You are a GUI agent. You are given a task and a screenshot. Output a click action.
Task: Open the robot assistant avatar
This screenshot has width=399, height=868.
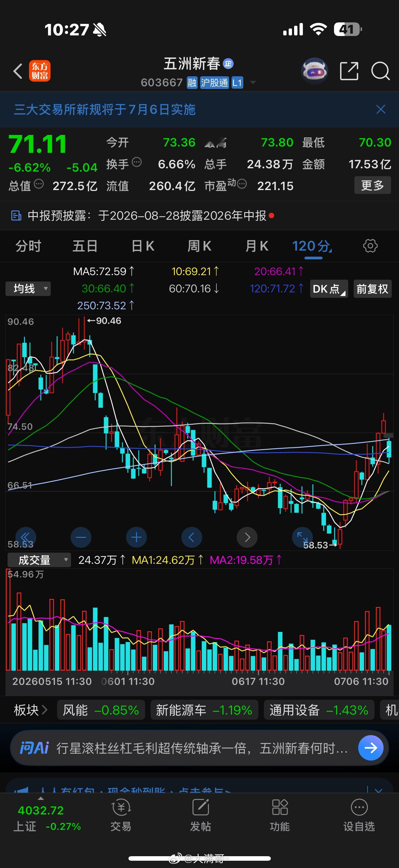coord(314,71)
